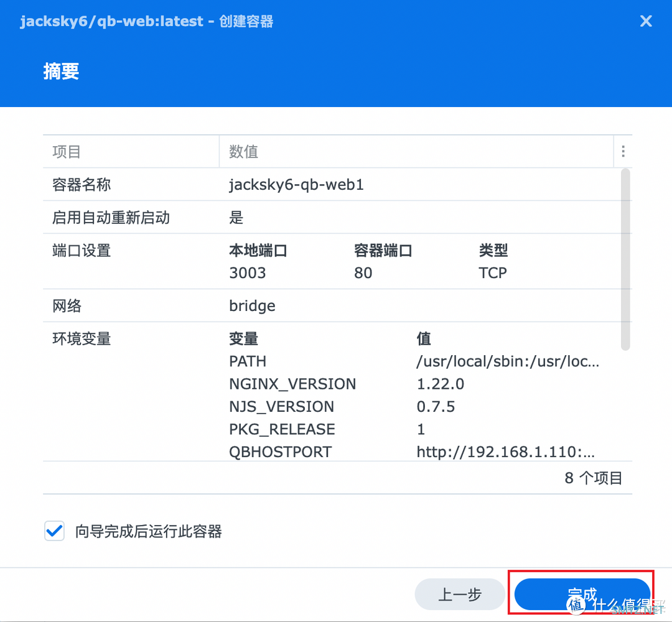
Task: Click NGINX version value 1.22.0
Action: pyautogui.click(x=440, y=384)
